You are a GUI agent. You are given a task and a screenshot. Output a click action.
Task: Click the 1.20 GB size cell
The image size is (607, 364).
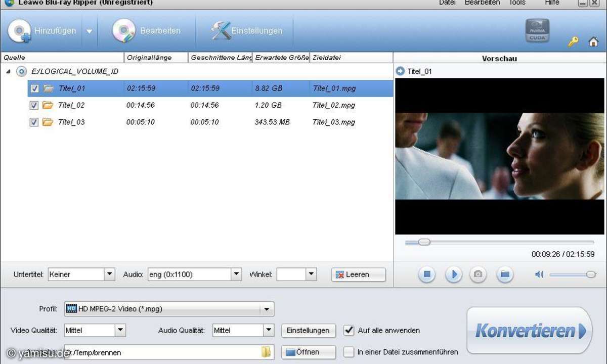coord(268,105)
